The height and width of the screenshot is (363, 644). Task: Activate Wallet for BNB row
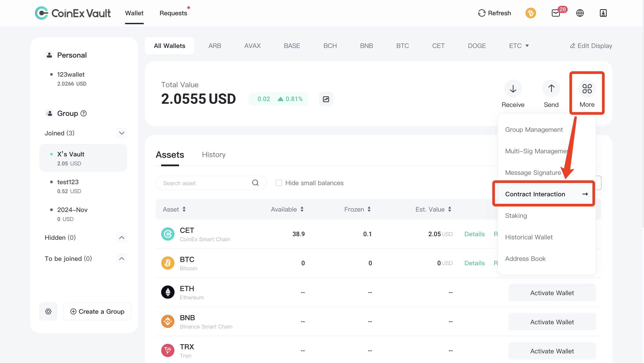tap(552, 322)
